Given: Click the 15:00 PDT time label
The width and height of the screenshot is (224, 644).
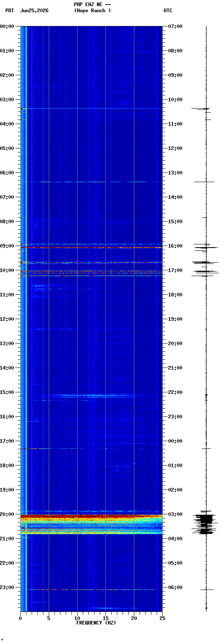Looking at the screenshot, I should point(7,392).
